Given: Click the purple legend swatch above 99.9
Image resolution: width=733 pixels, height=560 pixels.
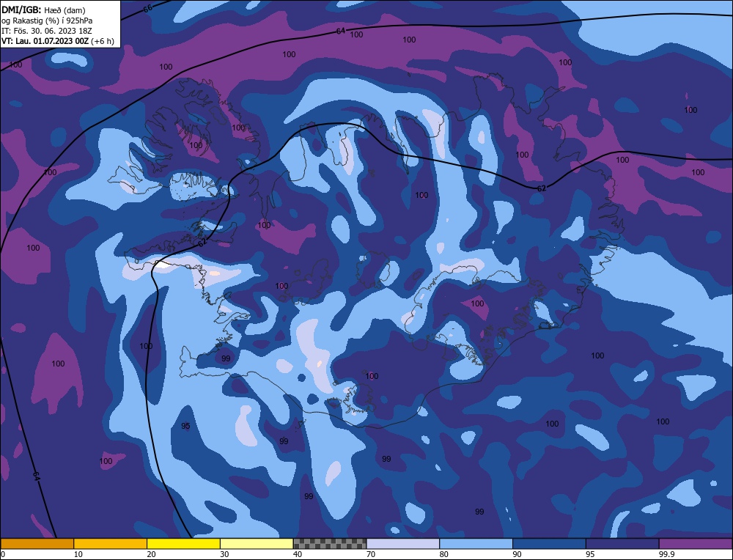Looking at the screenshot, I should [696, 543].
